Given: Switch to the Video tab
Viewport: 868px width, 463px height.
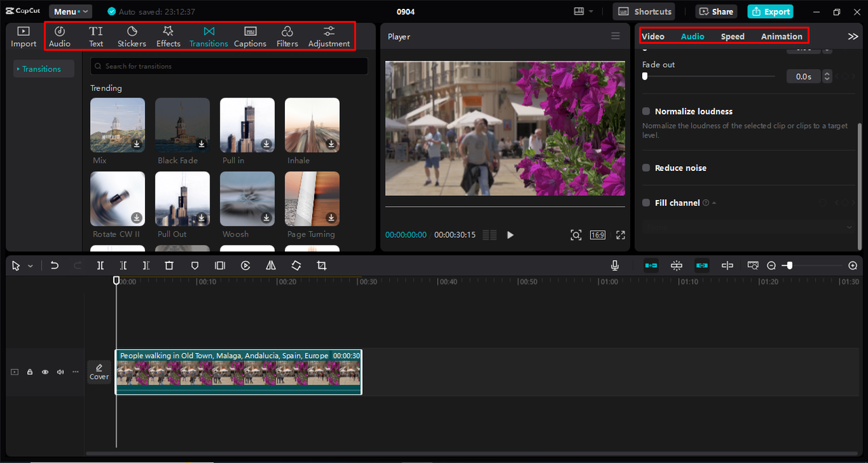Looking at the screenshot, I should coord(653,37).
